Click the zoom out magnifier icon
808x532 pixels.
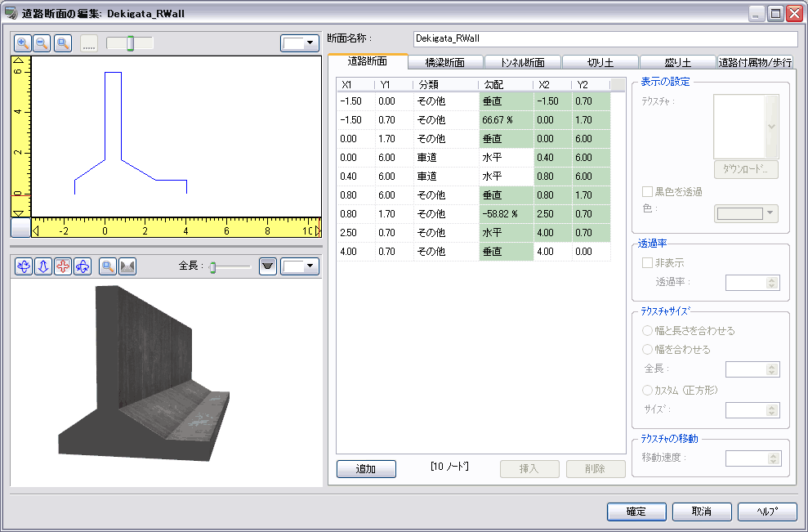(42, 43)
